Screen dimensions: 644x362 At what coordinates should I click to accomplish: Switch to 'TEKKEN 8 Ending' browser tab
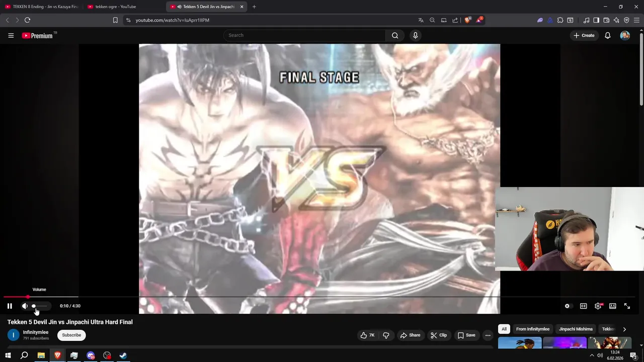coord(41,7)
